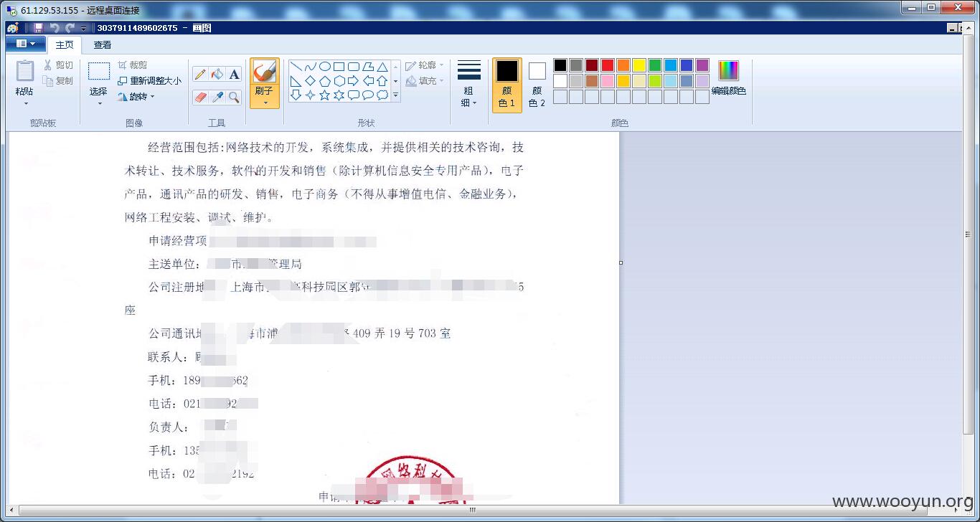Select the Pencil tool
980x522 pixels.
click(x=200, y=75)
